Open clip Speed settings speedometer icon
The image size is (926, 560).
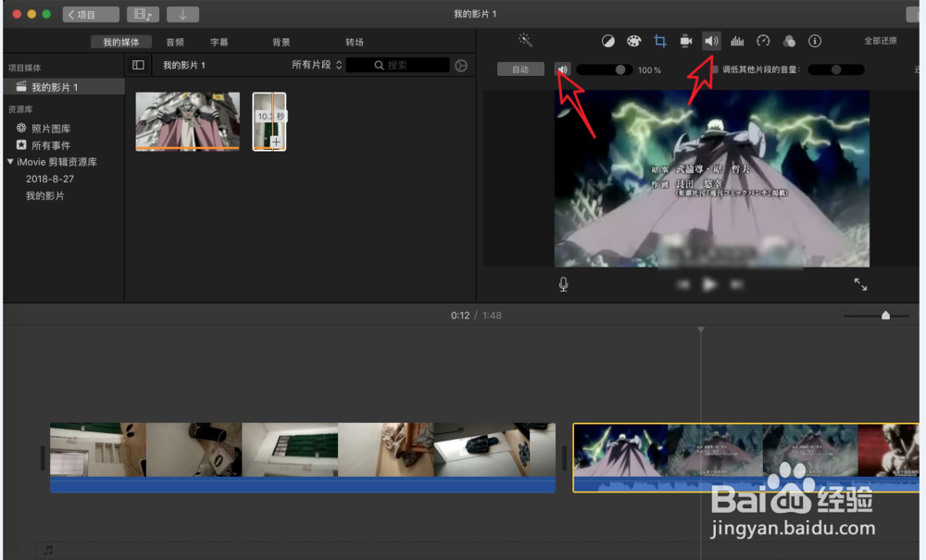click(x=762, y=41)
